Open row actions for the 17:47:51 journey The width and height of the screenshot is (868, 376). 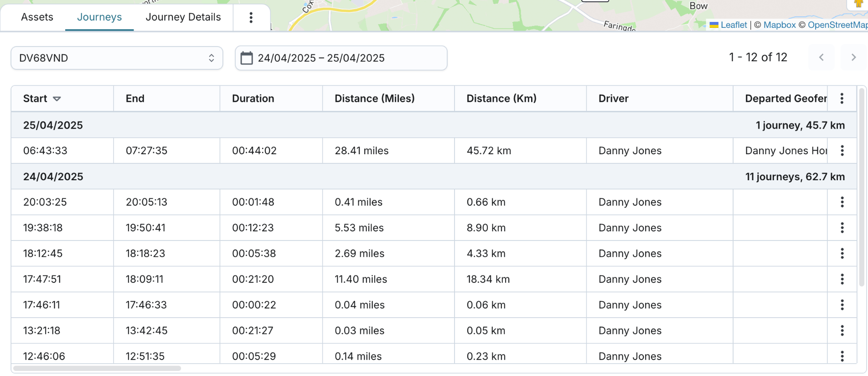(842, 279)
